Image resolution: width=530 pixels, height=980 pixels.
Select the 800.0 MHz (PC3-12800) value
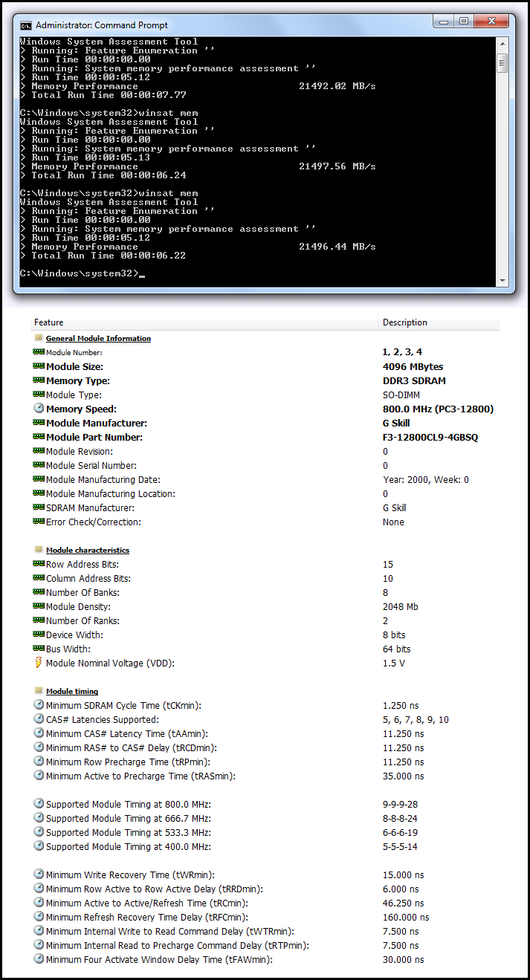pos(438,409)
